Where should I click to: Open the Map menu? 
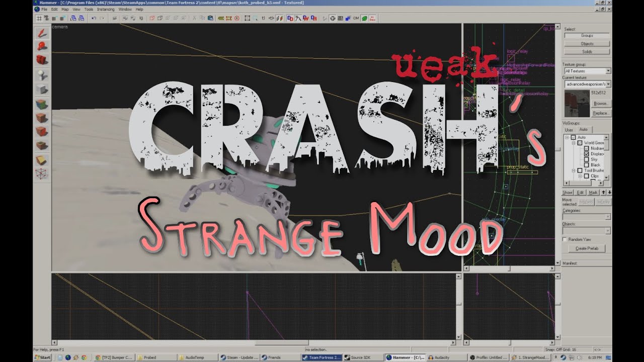(x=65, y=9)
